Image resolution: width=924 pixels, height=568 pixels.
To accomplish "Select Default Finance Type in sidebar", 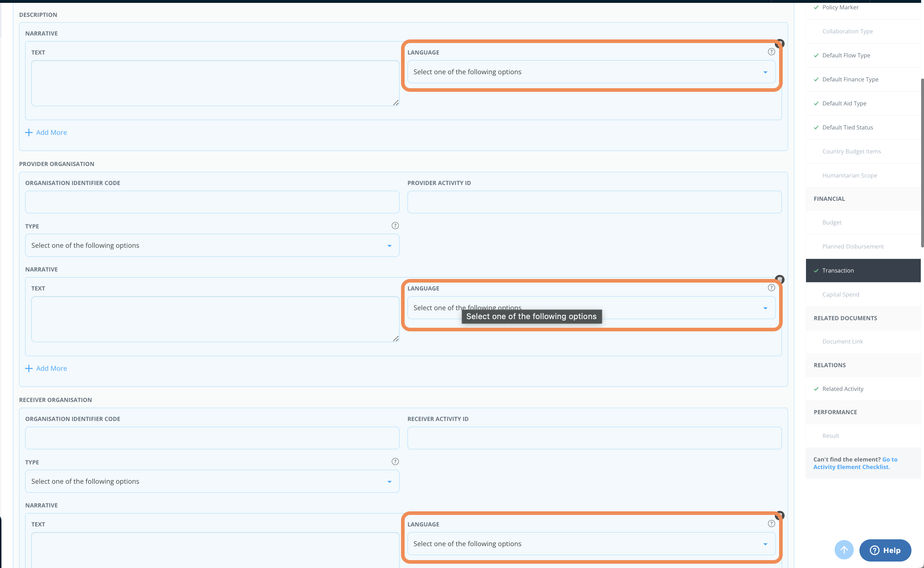I will (863, 80).
